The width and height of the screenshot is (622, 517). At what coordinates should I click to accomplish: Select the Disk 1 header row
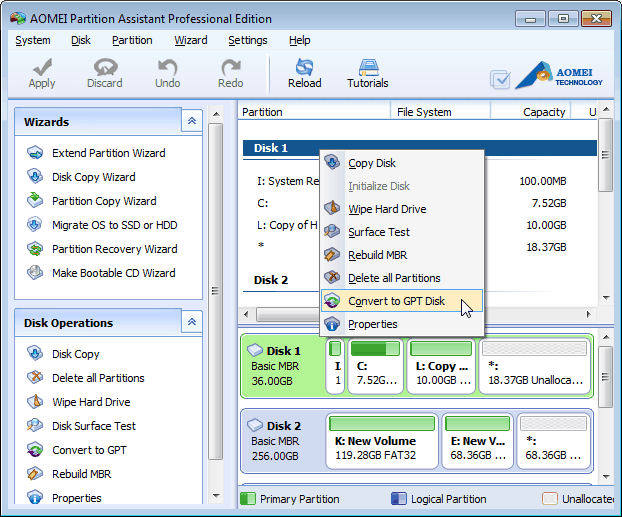coord(420,148)
